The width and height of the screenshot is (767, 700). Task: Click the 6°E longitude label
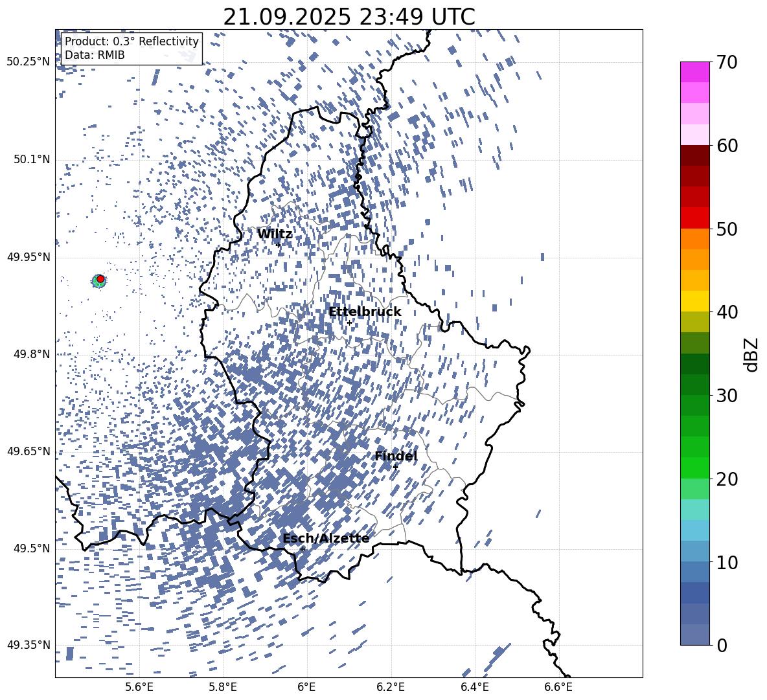(306, 687)
